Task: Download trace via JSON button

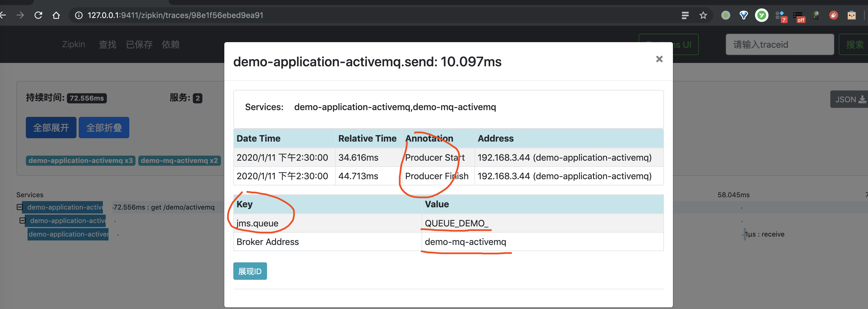Action: pyautogui.click(x=849, y=99)
